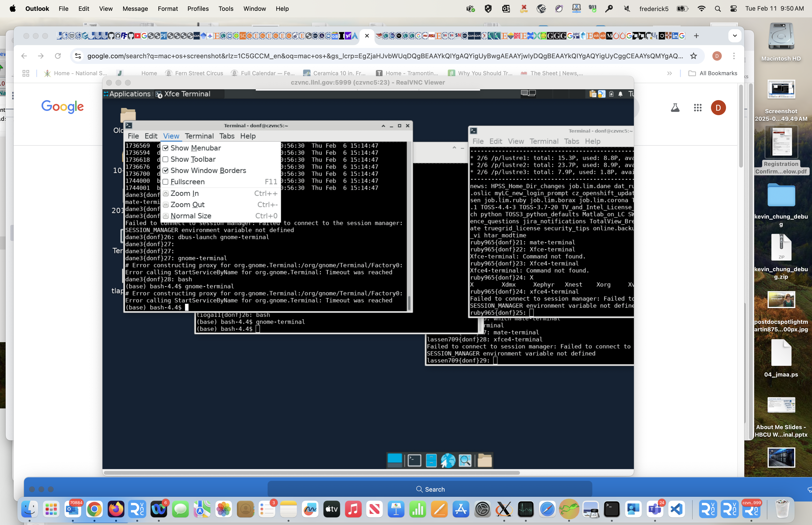Click the Xfce show desktop icon

tap(394, 461)
